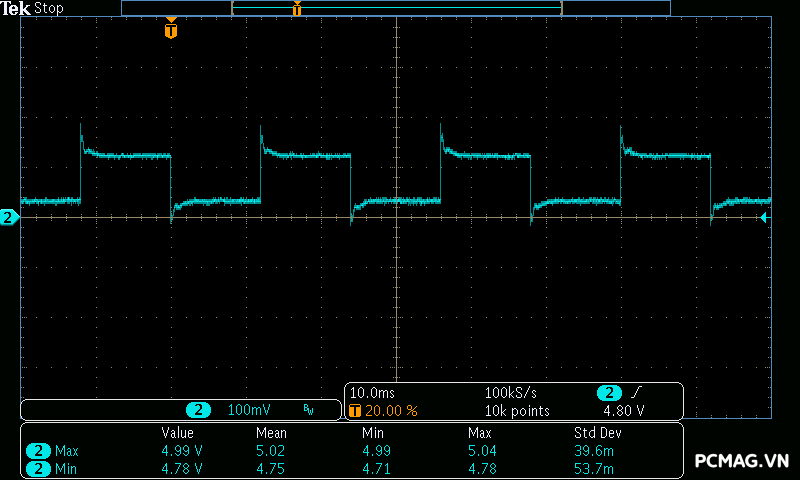Click the PCMAG.VN watermark text
The width and height of the screenshot is (800, 480).
(742, 461)
